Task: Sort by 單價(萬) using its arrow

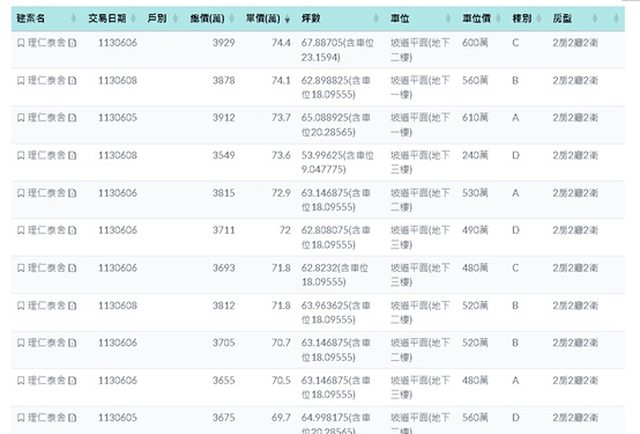Action: [288, 19]
